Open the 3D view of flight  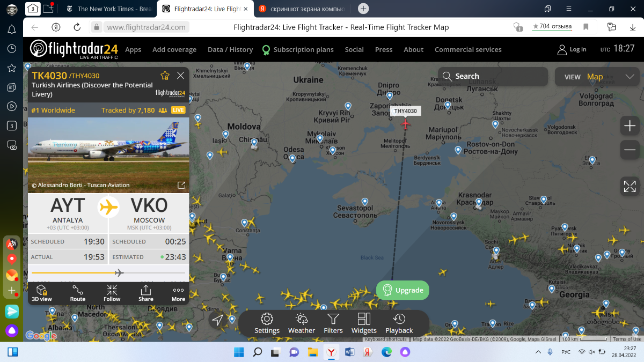click(42, 293)
